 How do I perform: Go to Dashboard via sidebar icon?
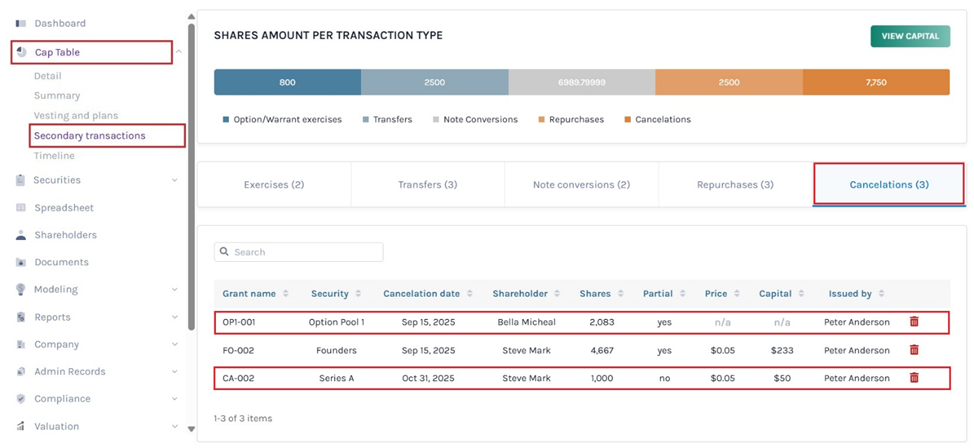[x=21, y=23]
